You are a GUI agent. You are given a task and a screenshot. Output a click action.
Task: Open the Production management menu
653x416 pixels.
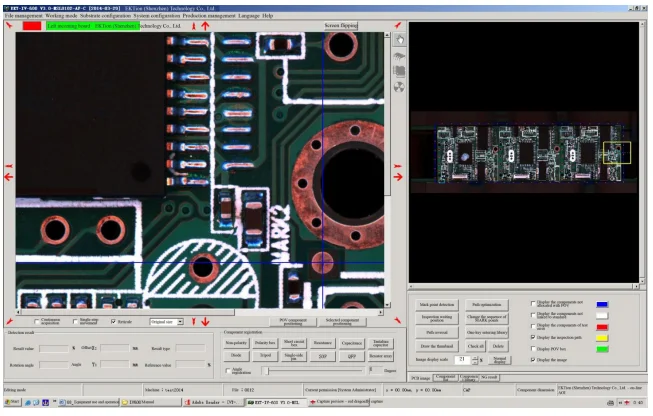point(204,16)
